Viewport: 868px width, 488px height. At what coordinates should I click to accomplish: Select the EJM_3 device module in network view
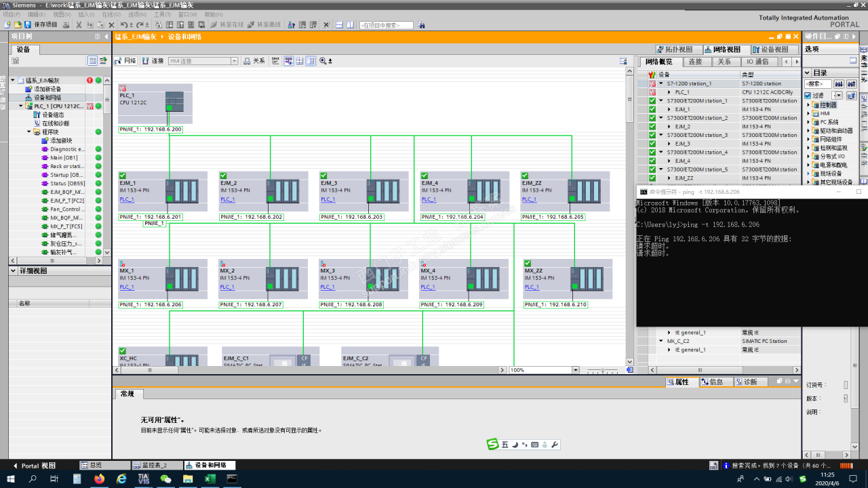click(x=364, y=192)
